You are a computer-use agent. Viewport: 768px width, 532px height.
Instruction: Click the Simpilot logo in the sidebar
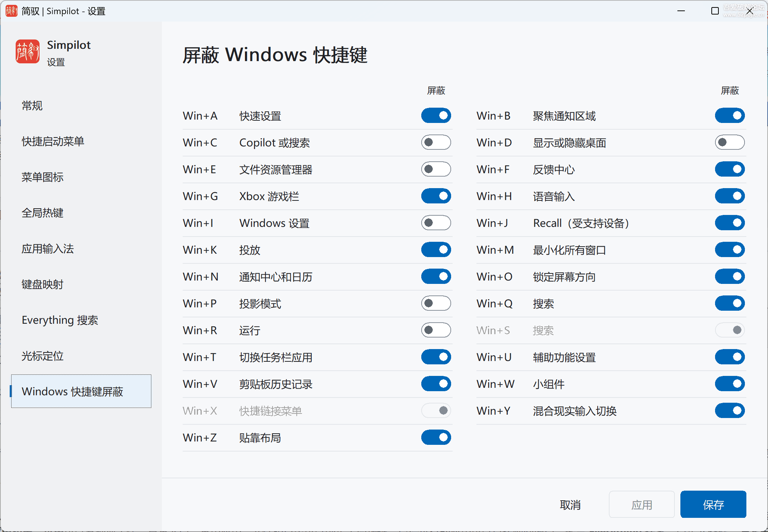[x=28, y=51]
